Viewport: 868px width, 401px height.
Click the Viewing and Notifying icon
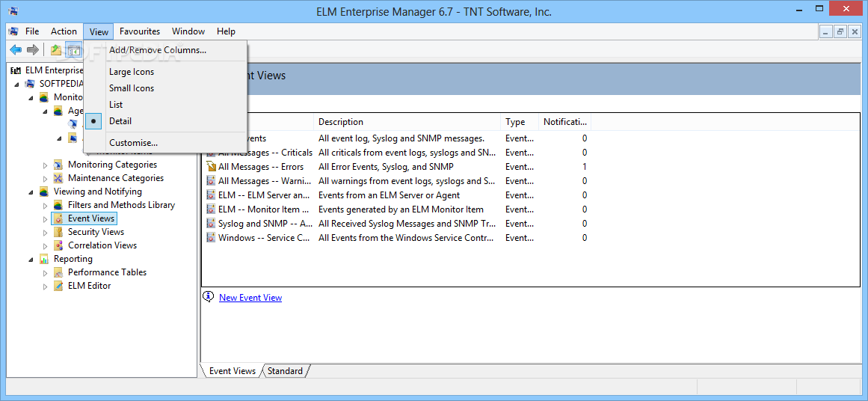coord(44,192)
